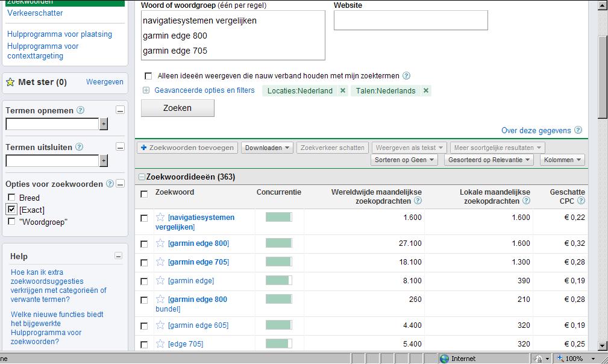
Task: Star the [navigatiesystemen vergelijken] keyword
Action: point(160,217)
